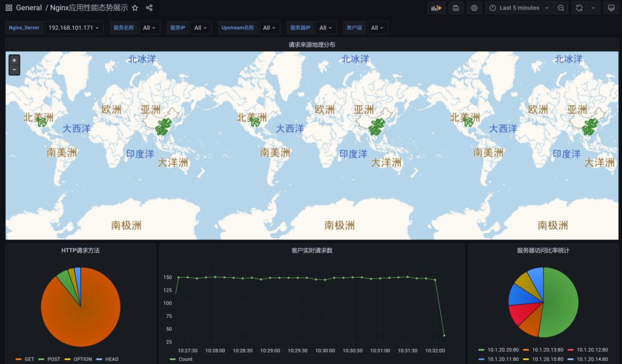Viewport: 622px width, 364px height.
Task: Expand the Last 5 minutes time picker
Action: 519,8
